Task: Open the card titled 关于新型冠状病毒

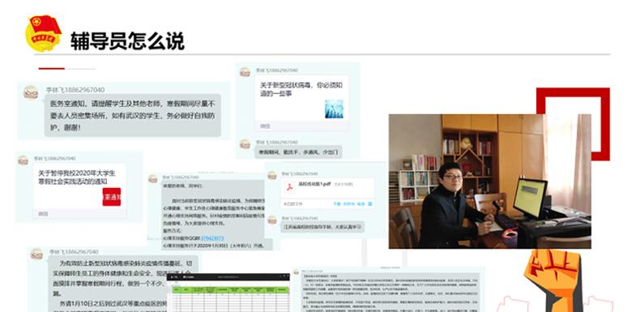Action: [x=302, y=103]
